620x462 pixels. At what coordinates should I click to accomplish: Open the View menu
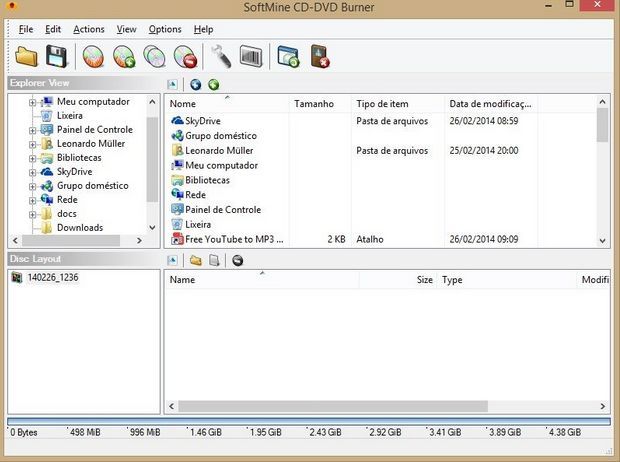(127, 29)
